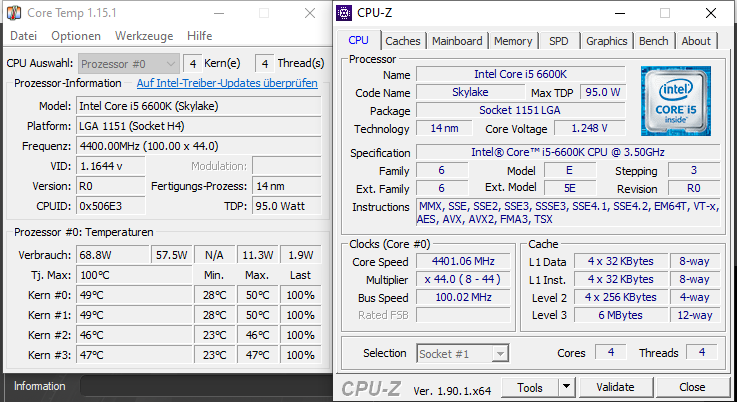
Task: Click the Intel Core i5 inside logo
Action: (676, 101)
